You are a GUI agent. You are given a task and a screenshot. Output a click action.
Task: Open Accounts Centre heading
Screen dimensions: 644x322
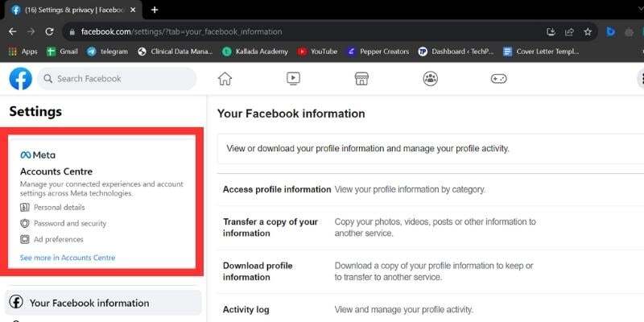(56, 171)
